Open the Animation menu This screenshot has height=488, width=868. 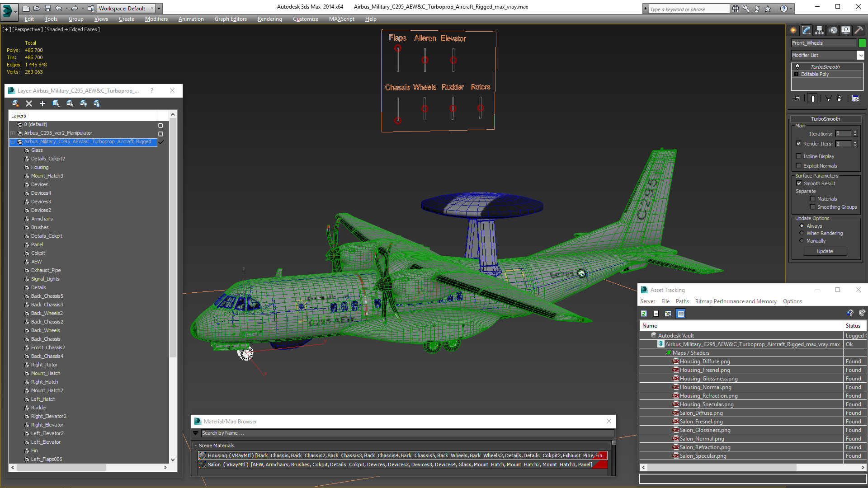tap(191, 19)
